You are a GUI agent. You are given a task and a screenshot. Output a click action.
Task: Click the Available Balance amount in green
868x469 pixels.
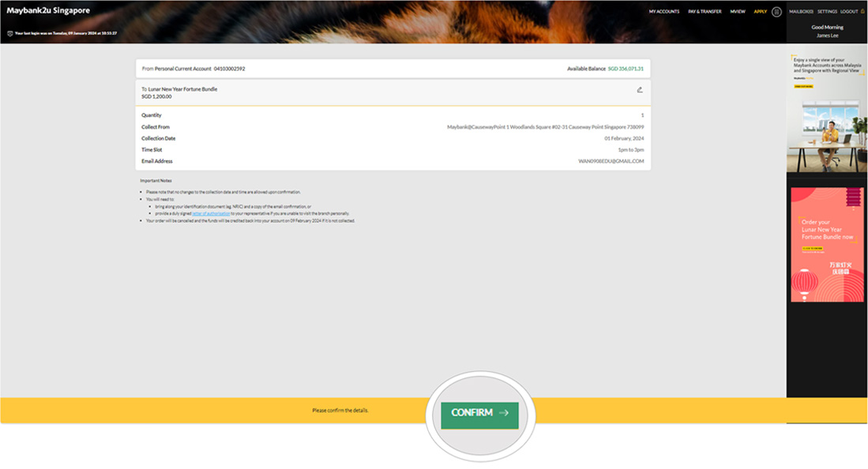pyautogui.click(x=626, y=69)
